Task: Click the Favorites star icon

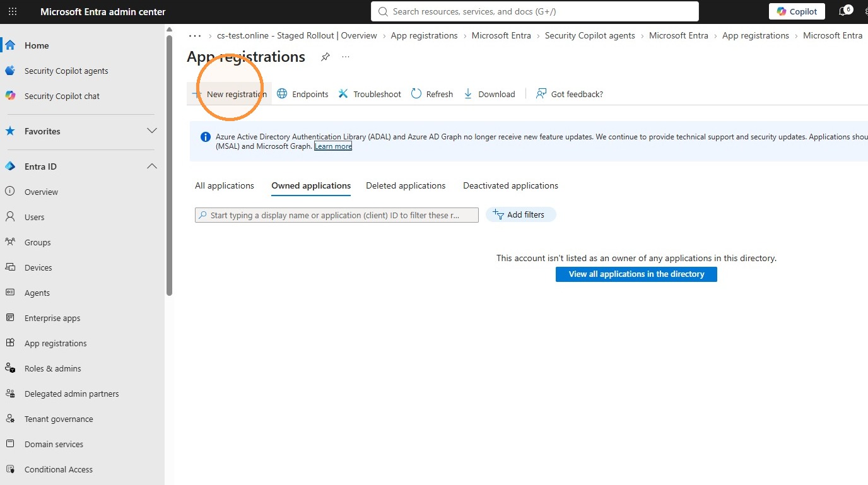Action: click(10, 131)
